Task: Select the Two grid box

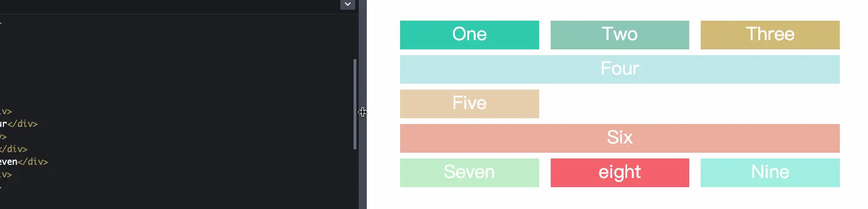Action: (x=620, y=35)
